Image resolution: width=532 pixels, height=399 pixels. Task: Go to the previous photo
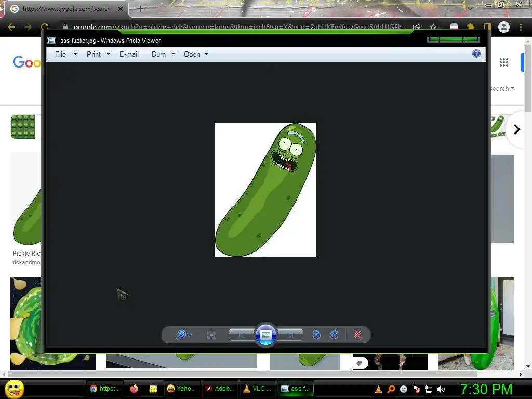241,335
